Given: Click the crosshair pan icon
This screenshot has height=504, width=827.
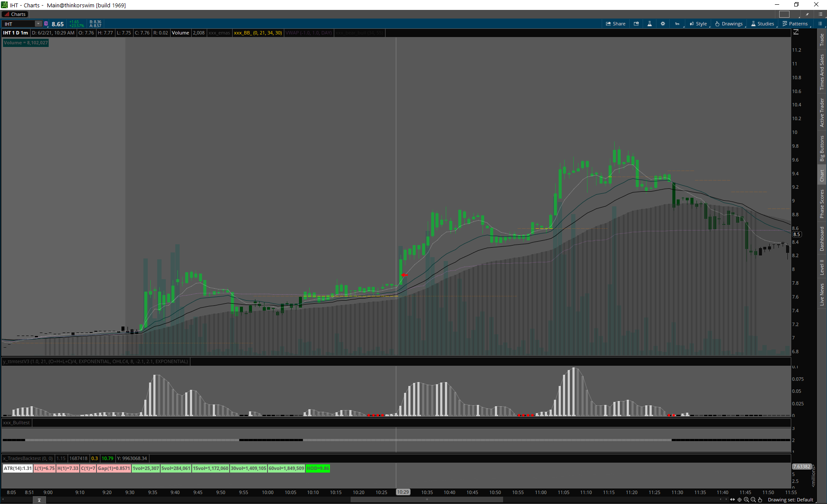Looking at the screenshot, I should point(740,500).
